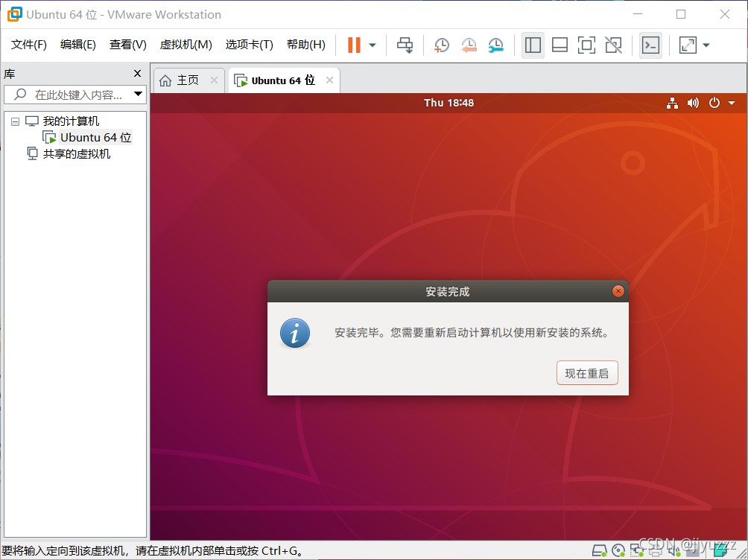748x560 pixels.
Task: Switch to the Ubuntu 64 位 tab
Action: coord(283,80)
